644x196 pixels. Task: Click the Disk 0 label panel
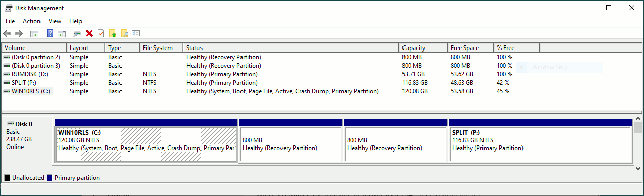coord(28,141)
